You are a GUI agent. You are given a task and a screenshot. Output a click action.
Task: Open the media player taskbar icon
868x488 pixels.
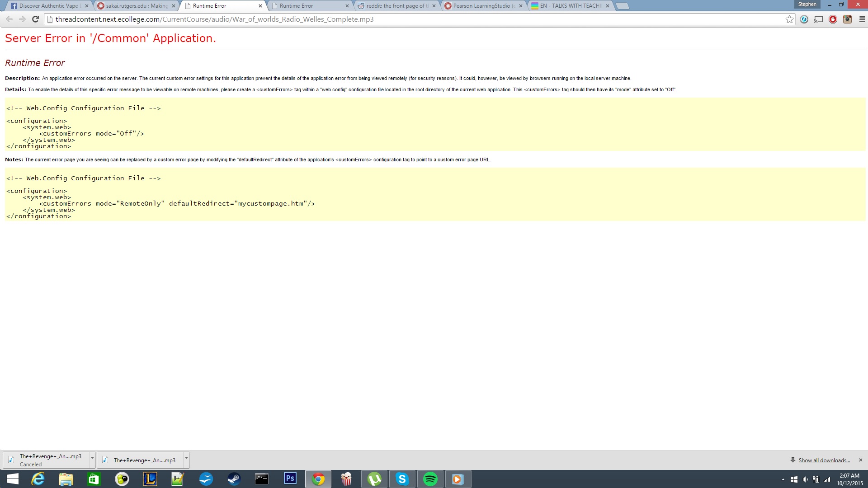click(x=458, y=479)
